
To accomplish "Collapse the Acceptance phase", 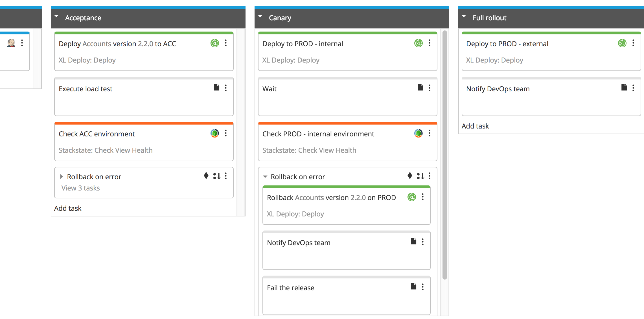I will tap(56, 16).
